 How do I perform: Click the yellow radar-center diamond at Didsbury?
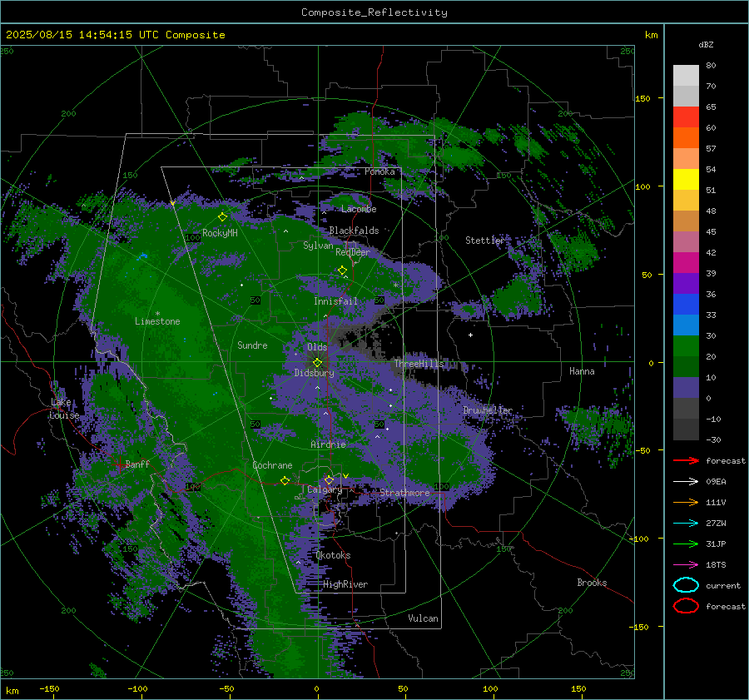tap(317, 363)
